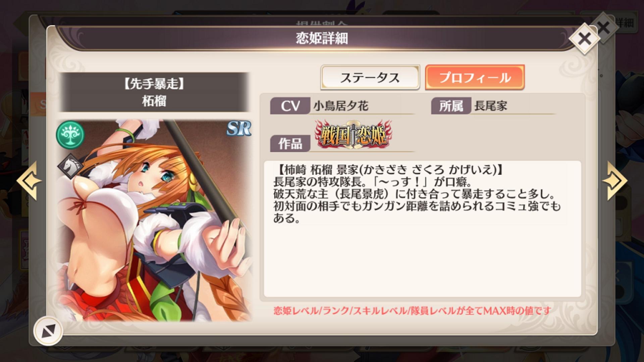Click the CV 小鳥居夕花 field
The width and height of the screenshot is (644, 362).
point(342,106)
